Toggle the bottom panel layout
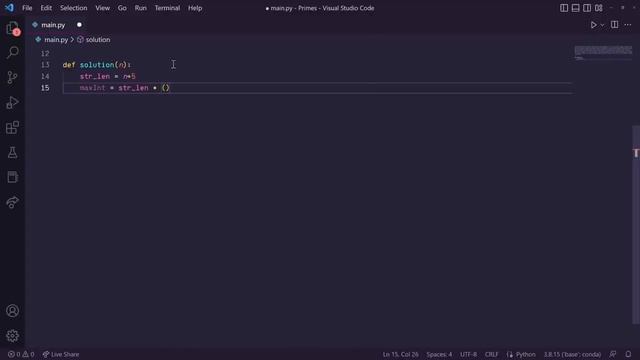The image size is (640, 360). [x=576, y=8]
